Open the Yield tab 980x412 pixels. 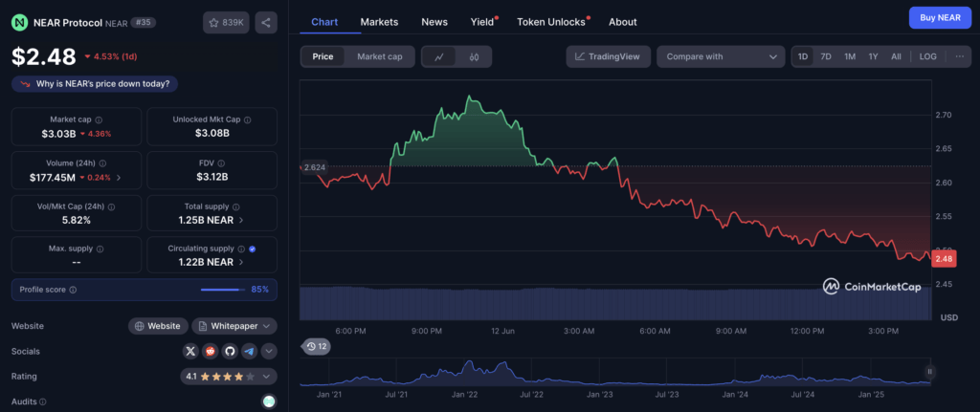[x=482, y=22]
